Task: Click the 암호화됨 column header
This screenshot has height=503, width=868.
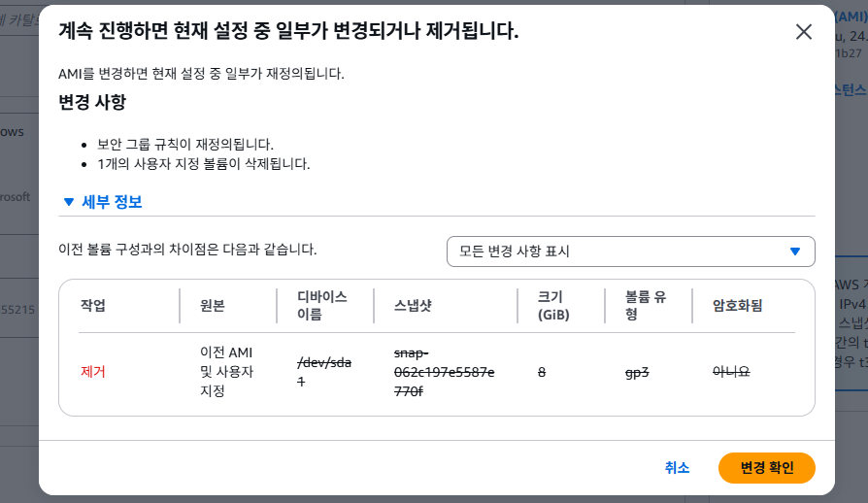Action: point(738,306)
